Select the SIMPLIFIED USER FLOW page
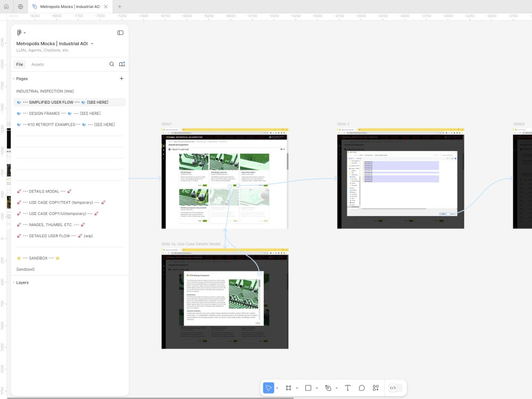The image size is (532, 399). [70, 102]
